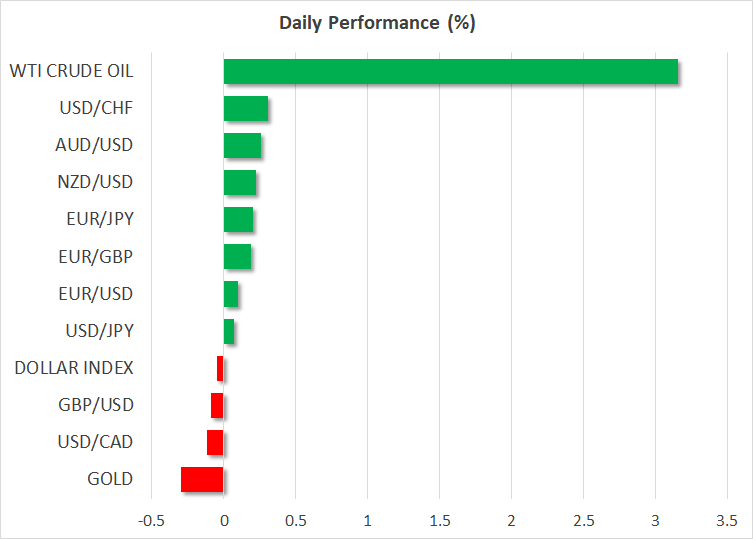
Task: Select the DOLLAR INDEX category label
Action: click(x=74, y=368)
